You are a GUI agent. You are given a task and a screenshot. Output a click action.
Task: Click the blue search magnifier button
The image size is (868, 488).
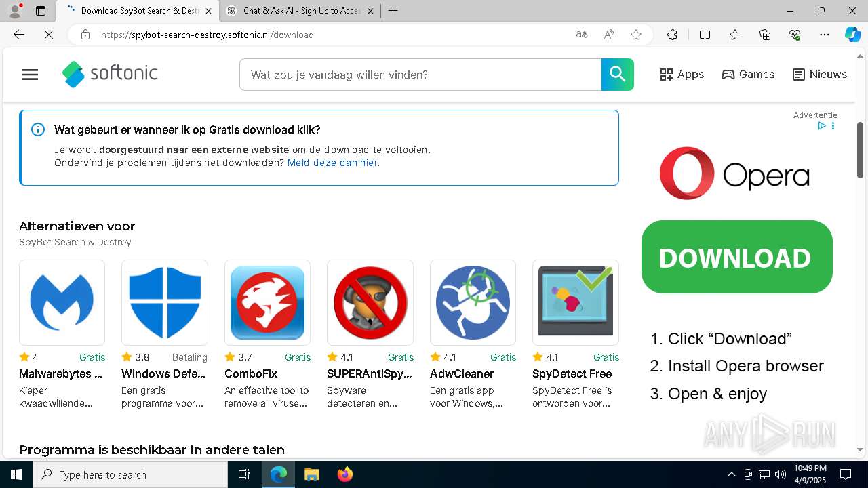pyautogui.click(x=618, y=75)
